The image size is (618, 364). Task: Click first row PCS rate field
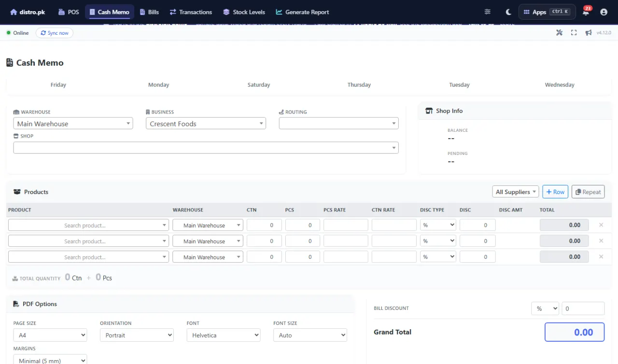346,225
